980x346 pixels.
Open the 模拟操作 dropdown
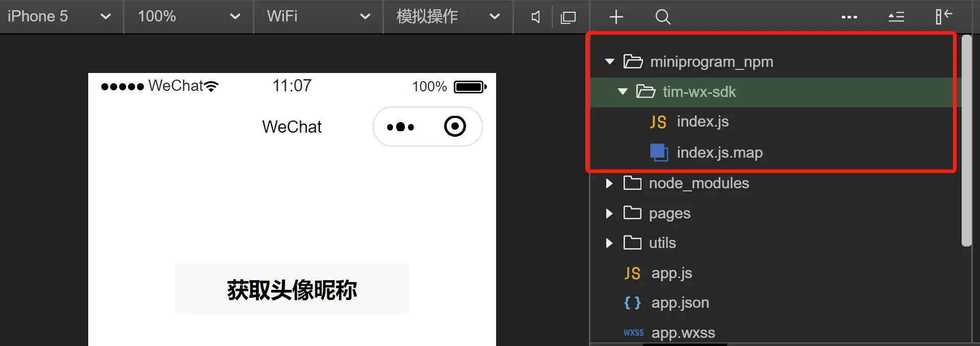[x=448, y=16]
